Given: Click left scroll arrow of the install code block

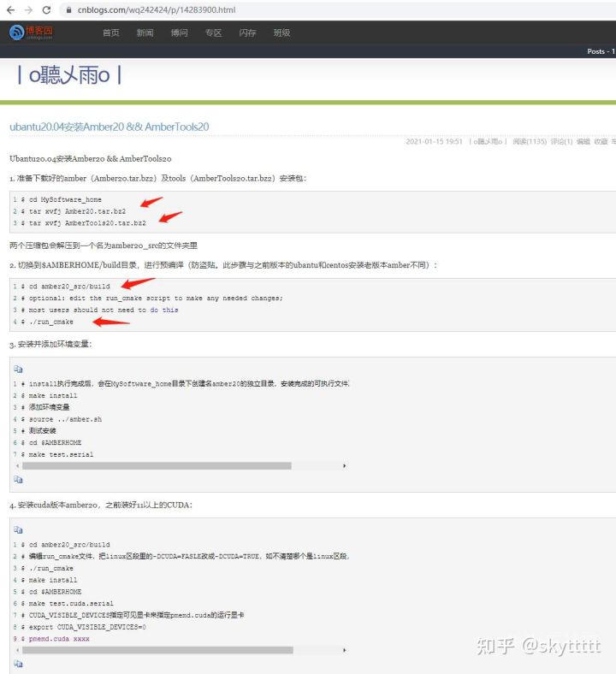Looking at the screenshot, I should tap(17, 466).
